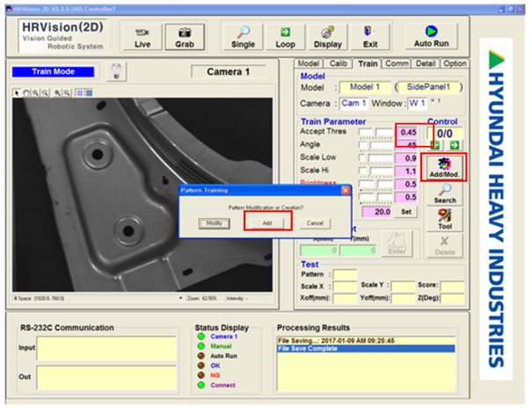Click the Cam 1 camera field
This screenshot has width=532, height=408.
(353, 103)
